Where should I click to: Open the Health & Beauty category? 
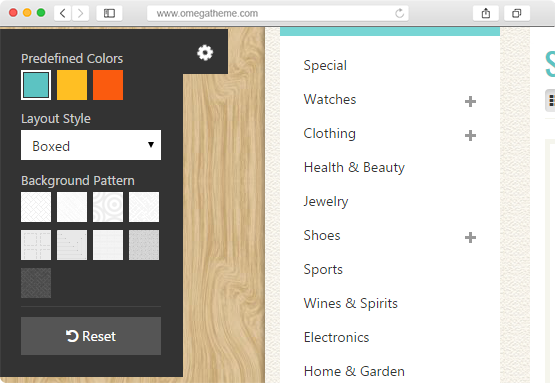coord(354,167)
